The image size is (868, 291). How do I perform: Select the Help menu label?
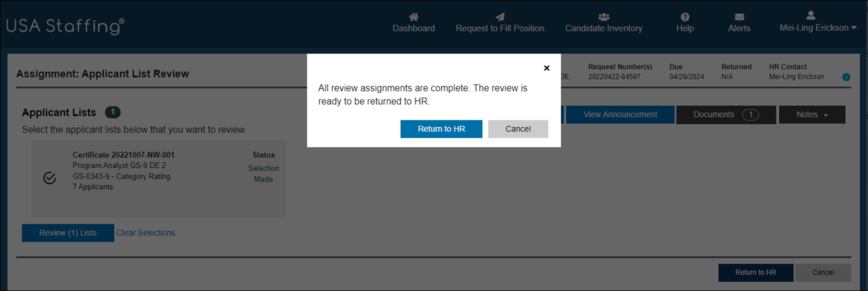(685, 28)
